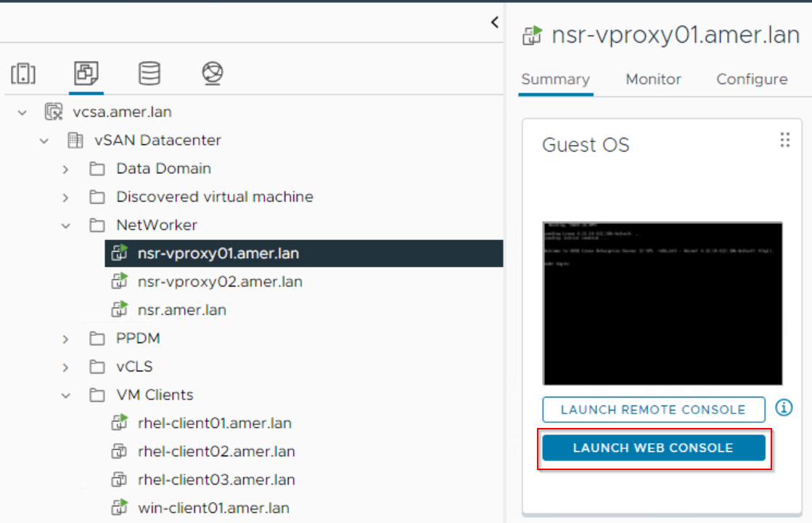Switch to the Storage inventory view
The width and height of the screenshot is (812, 523).
(x=148, y=73)
